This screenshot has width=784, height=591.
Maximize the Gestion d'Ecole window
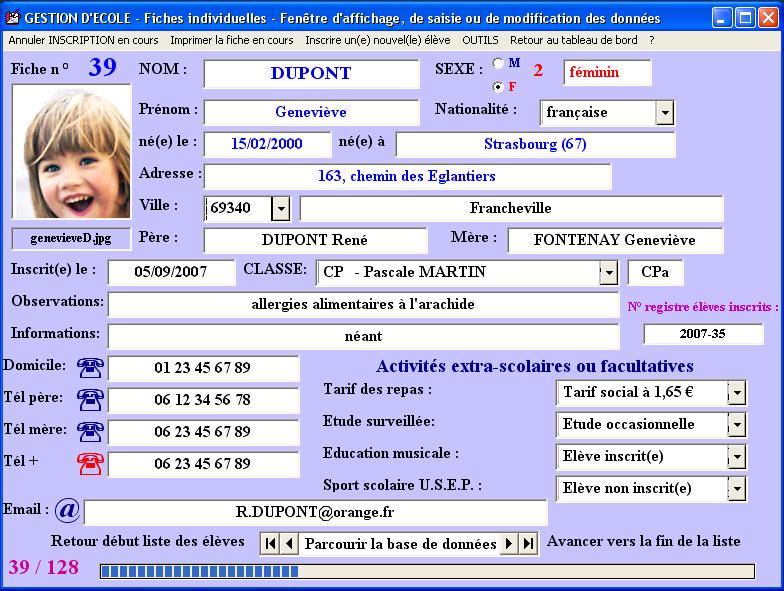click(x=745, y=18)
